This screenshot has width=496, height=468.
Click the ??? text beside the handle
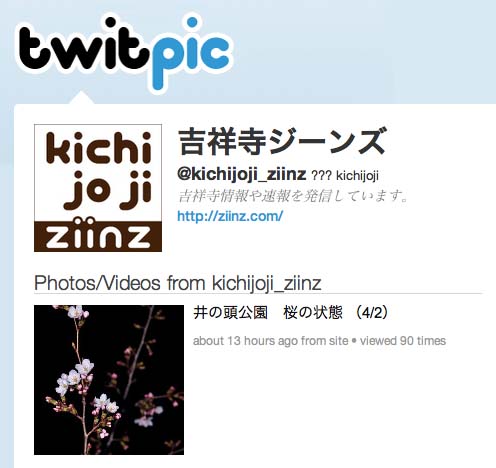tap(321, 176)
